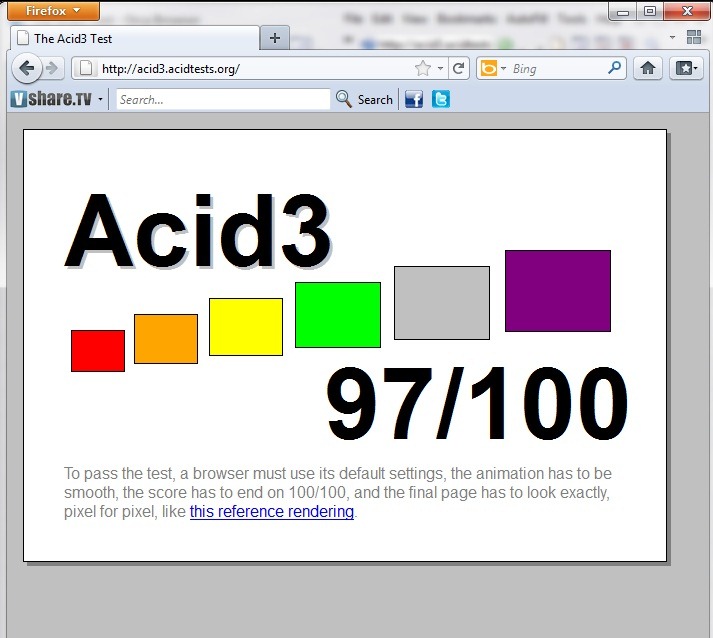Open a new tab with plus button
The width and height of the screenshot is (713, 638).
tap(275, 38)
